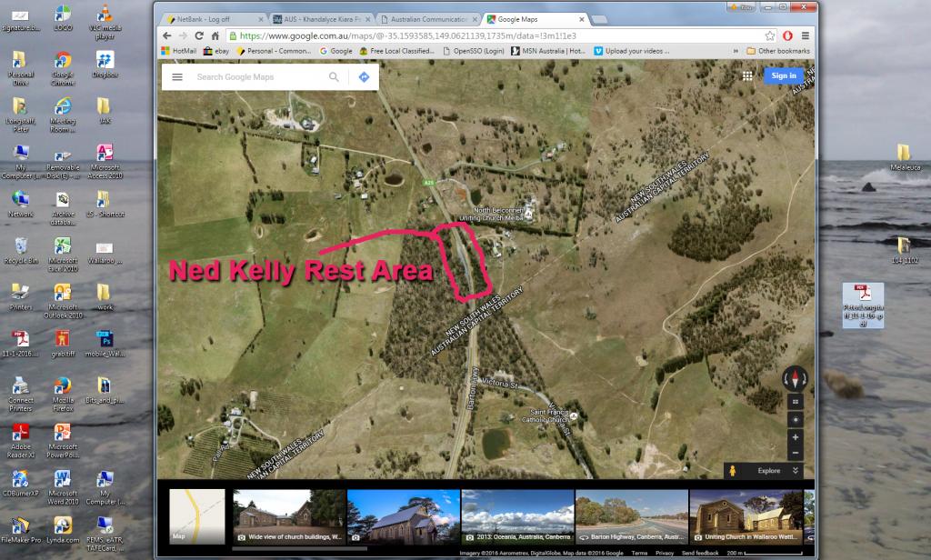This screenshot has height=560, width=931.
Task: Open directions with the blue arrow icon
Action: 364,77
